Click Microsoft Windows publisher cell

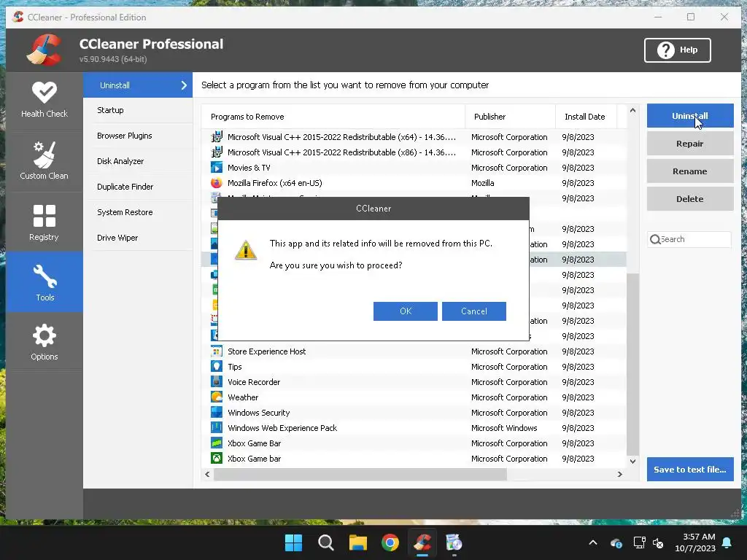[504, 427]
